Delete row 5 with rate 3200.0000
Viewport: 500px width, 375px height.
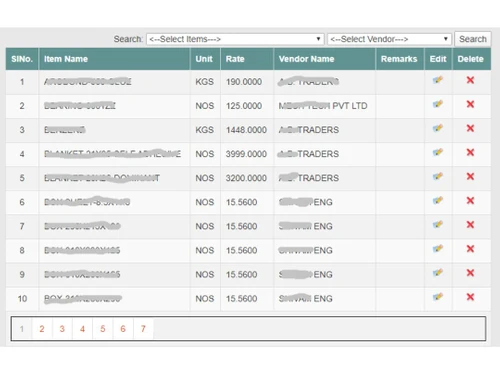(470, 176)
